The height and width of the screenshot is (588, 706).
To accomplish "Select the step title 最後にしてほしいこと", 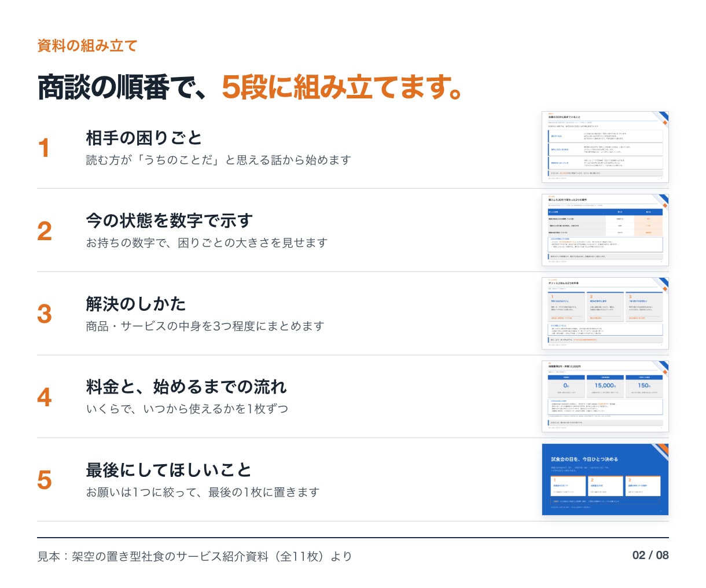I will [169, 470].
